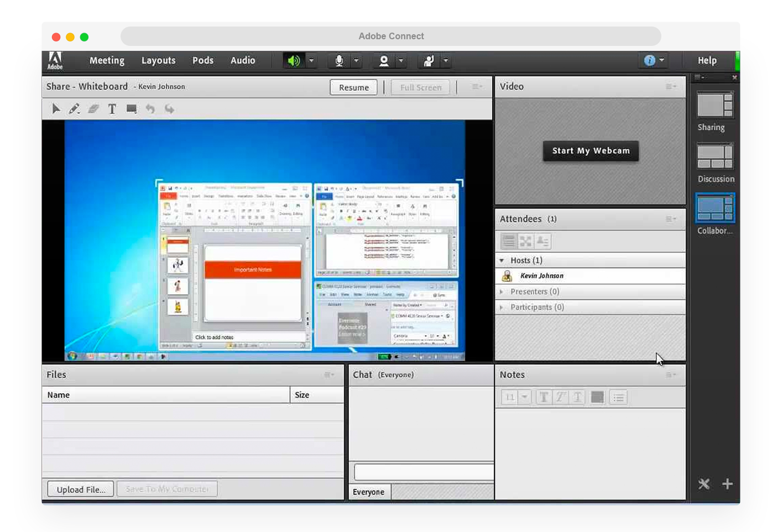Sort files by Size column
Viewport: 783px width, 532px height.
[317, 395]
